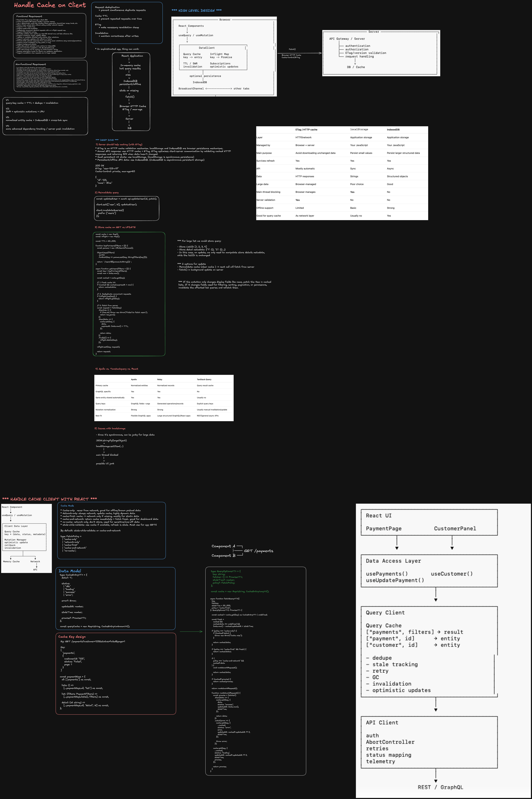
Task: Select the "*** HIGH LEVEL DESIGN ***" heading
Action: (x=196, y=10)
